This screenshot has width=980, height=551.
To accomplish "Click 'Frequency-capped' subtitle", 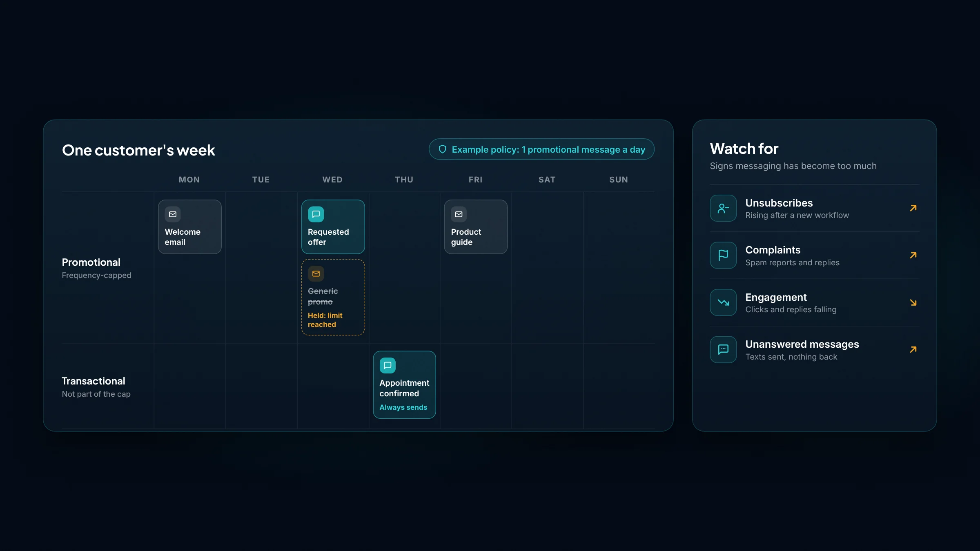I will (x=97, y=275).
